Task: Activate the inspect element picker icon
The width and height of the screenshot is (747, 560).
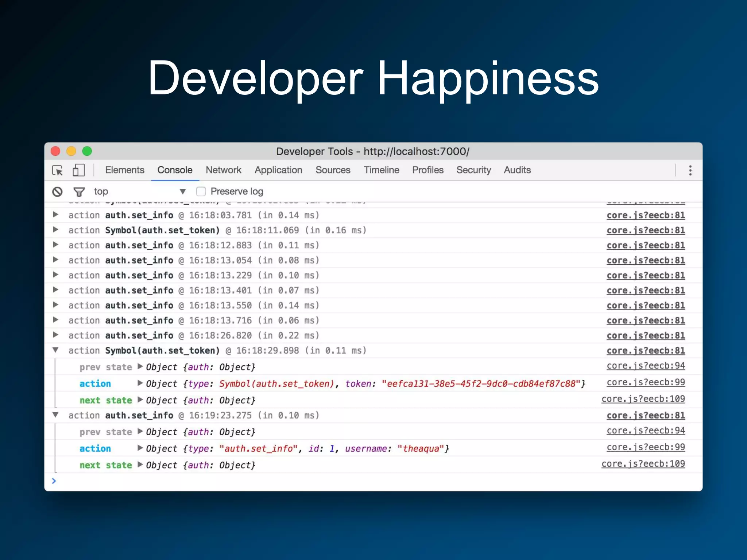Action: [57, 170]
